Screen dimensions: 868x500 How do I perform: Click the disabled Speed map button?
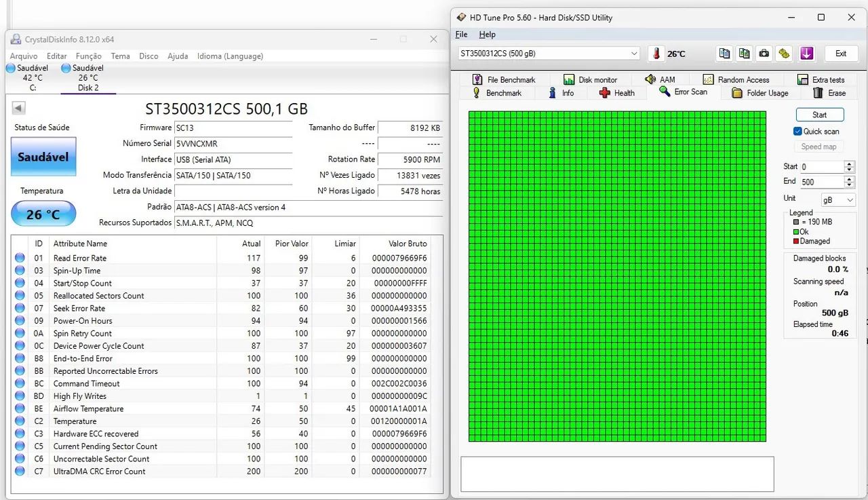(x=818, y=147)
